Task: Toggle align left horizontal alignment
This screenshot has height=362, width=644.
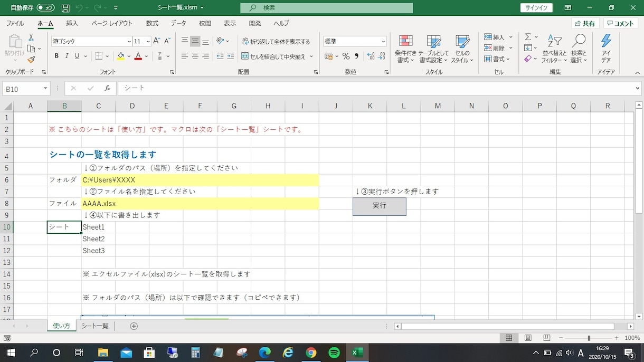Action: point(185,56)
